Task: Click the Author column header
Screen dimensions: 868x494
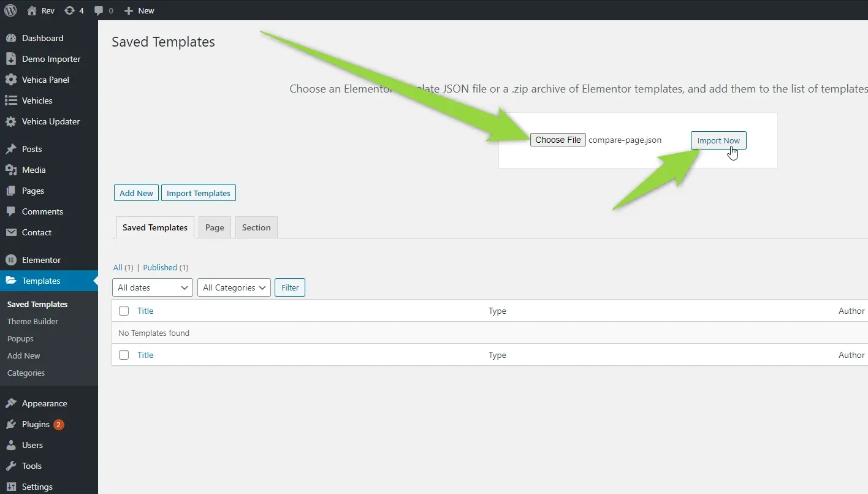Action: pos(851,311)
